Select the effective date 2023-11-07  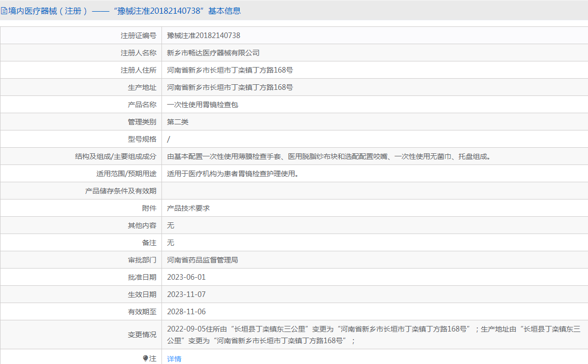pyautogui.click(x=186, y=294)
